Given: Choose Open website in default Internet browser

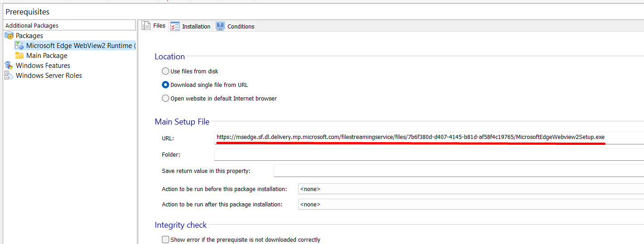Looking at the screenshot, I should click(166, 98).
